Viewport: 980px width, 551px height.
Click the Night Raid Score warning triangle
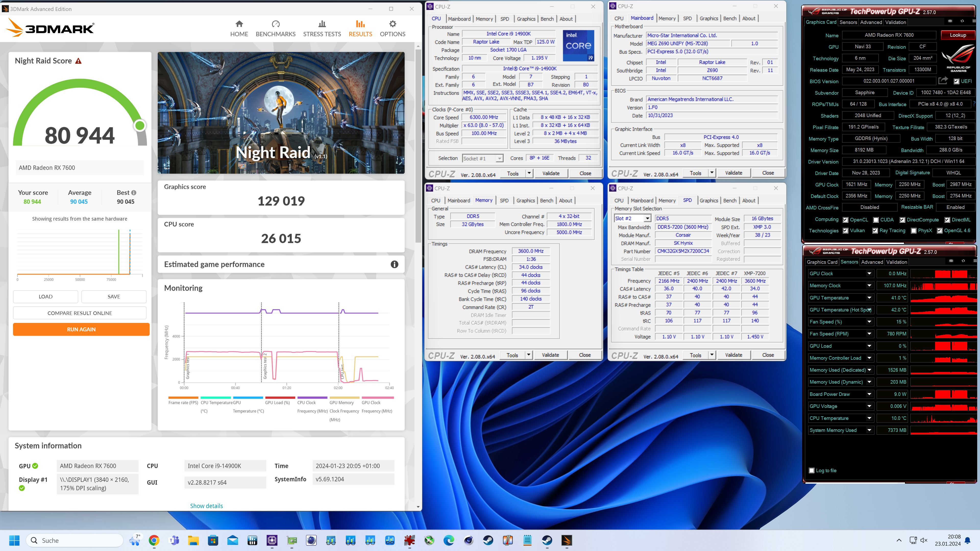click(78, 61)
